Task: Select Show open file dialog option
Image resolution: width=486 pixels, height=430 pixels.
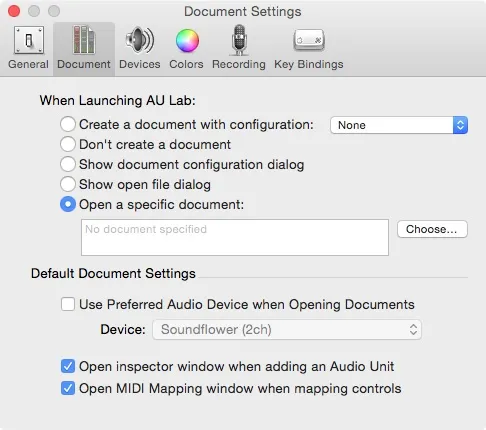Action: coord(68,184)
